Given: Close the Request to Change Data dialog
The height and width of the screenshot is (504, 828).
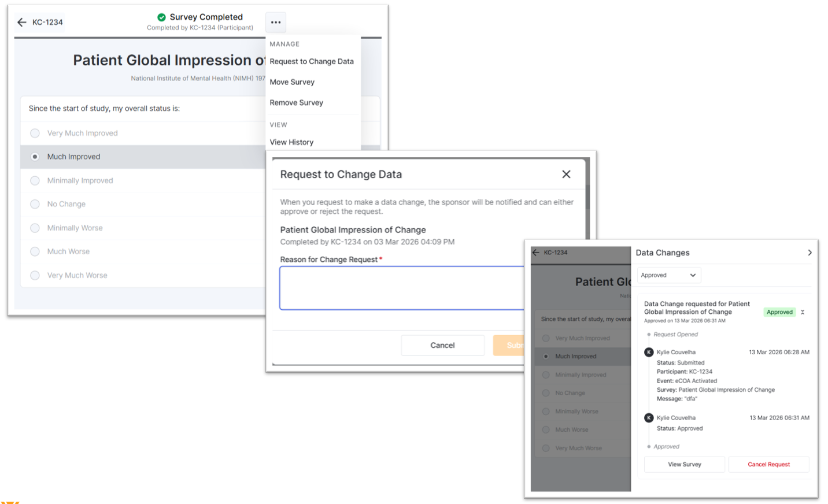Looking at the screenshot, I should click(566, 175).
